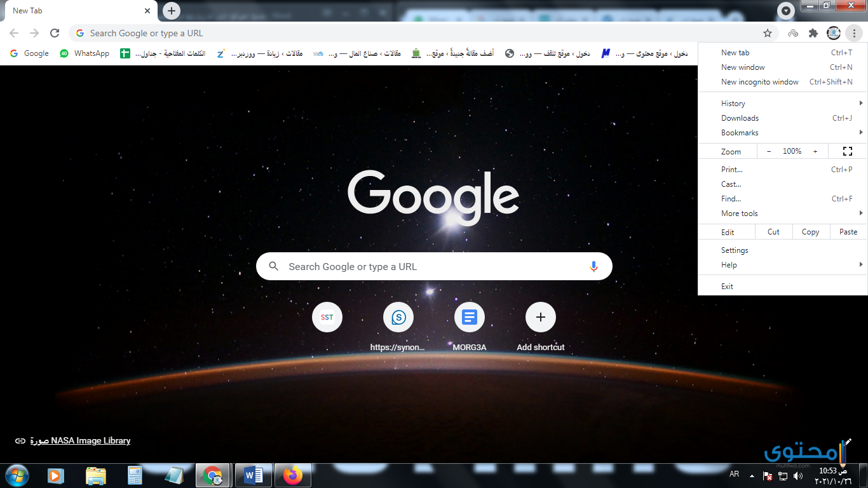Choose New incognito window menu entry
The width and height of the screenshot is (868, 488).
[783, 82]
